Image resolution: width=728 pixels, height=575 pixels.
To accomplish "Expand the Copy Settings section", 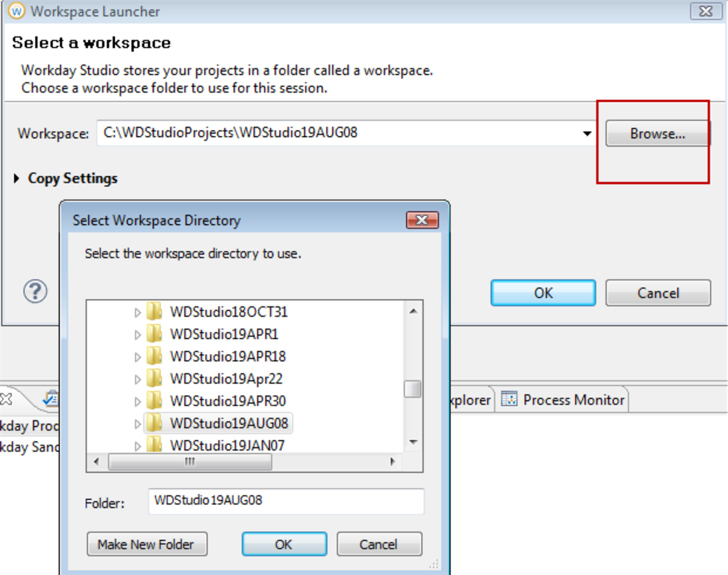I will 66,178.
